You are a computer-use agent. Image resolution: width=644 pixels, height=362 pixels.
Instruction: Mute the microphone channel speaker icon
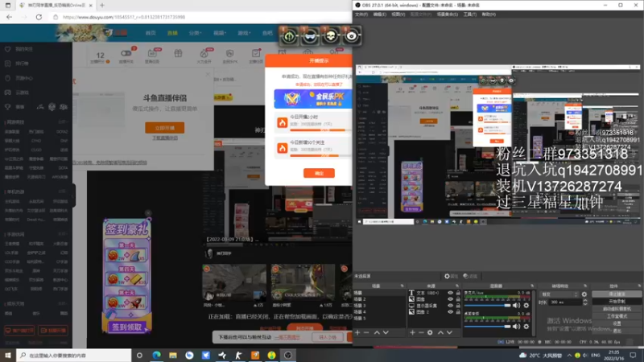pos(516,306)
